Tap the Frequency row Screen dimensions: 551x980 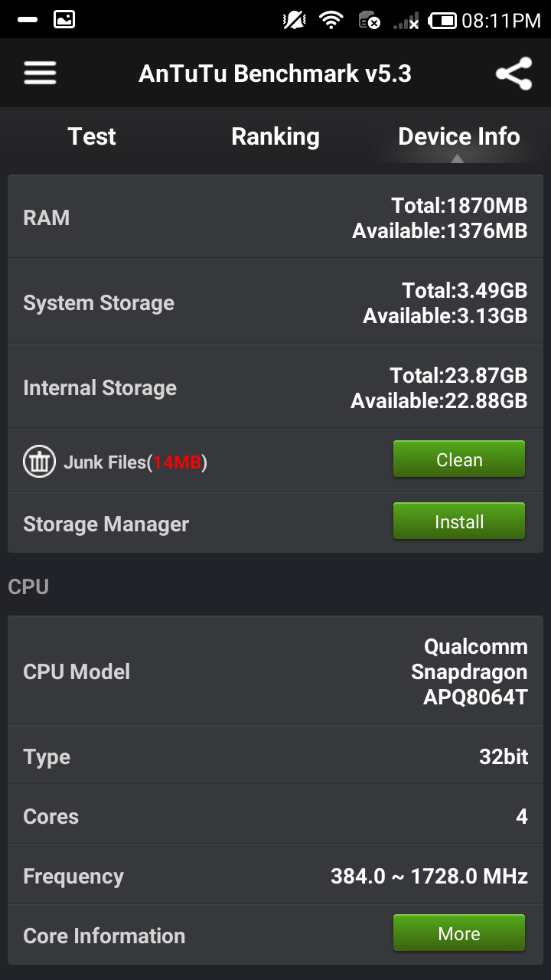(275, 876)
